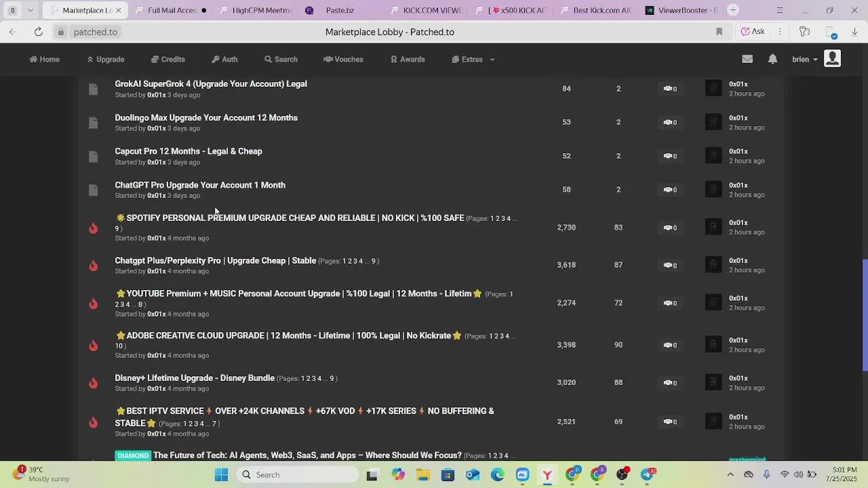The height and width of the screenshot is (488, 868).
Task: Click last poster 0x01x in Capcut row
Action: [738, 152]
